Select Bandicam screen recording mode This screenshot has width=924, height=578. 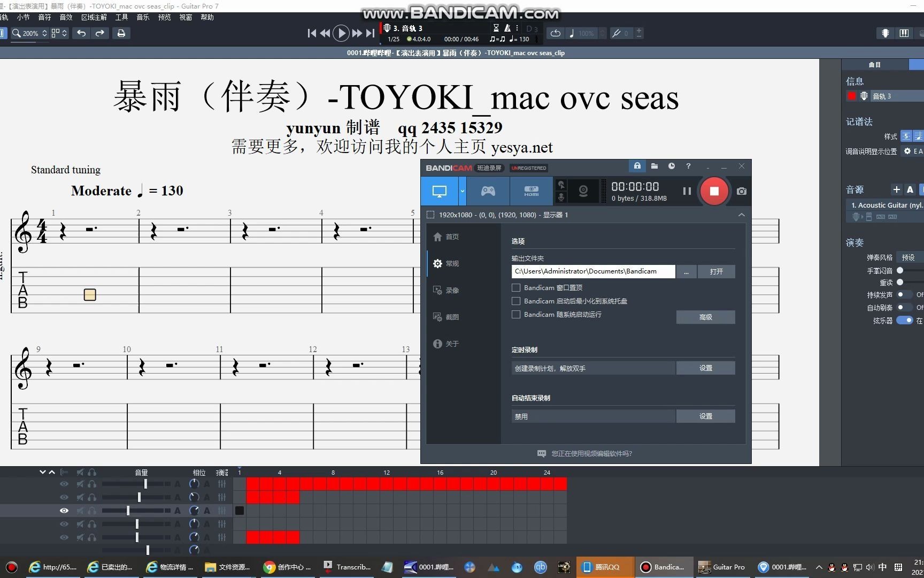(440, 191)
